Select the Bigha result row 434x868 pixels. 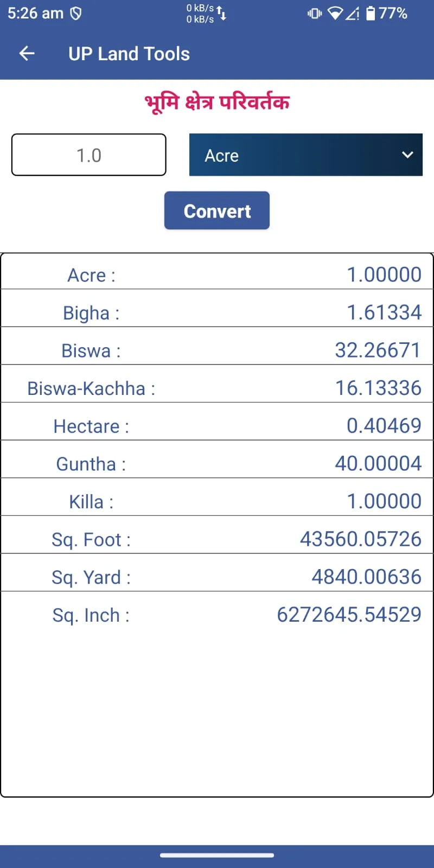pos(217,312)
